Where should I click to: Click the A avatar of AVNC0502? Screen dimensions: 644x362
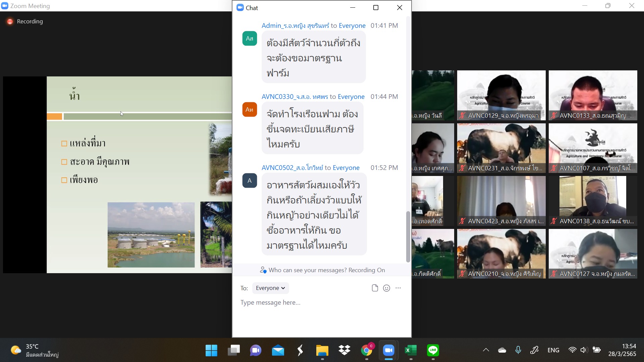tap(250, 181)
